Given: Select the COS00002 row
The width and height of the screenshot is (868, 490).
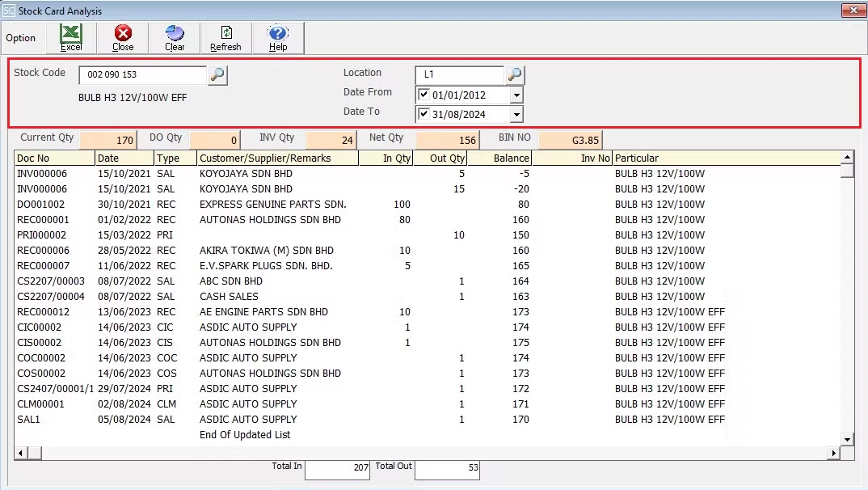Looking at the screenshot, I should [x=428, y=374].
